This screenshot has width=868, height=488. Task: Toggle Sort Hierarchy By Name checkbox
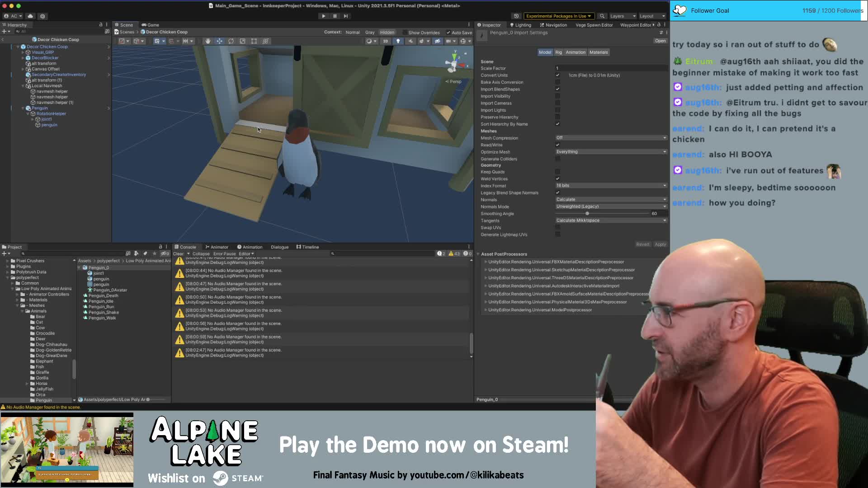[x=557, y=124]
